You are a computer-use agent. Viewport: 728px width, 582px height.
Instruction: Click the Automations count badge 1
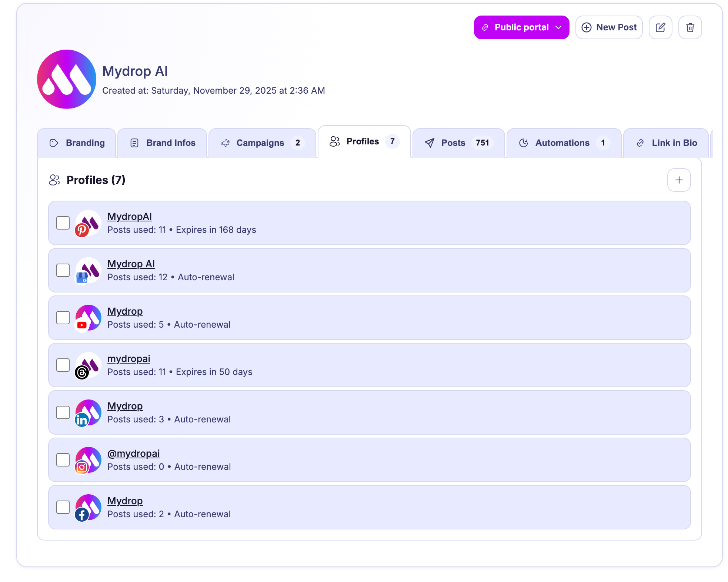pyautogui.click(x=603, y=143)
